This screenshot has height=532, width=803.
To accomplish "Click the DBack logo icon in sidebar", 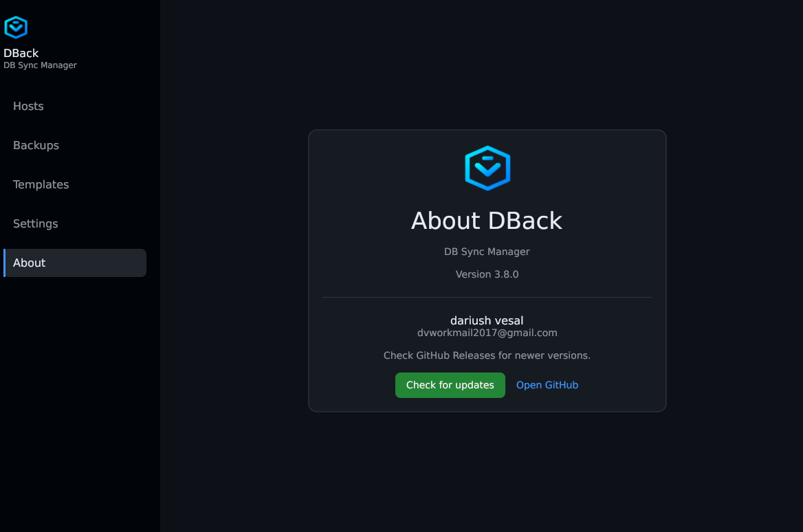I will point(16,27).
